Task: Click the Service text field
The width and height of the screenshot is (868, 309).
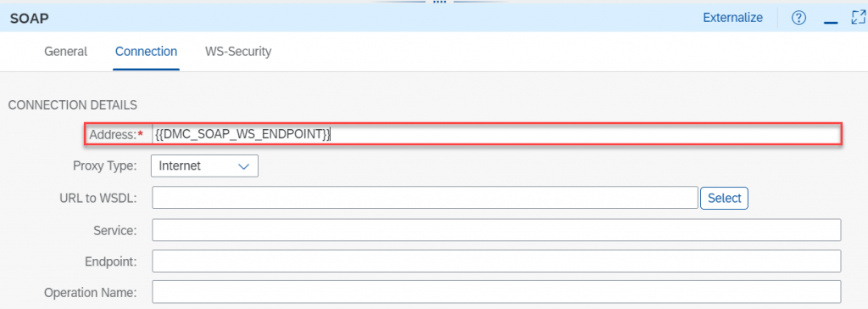Action: click(x=496, y=230)
